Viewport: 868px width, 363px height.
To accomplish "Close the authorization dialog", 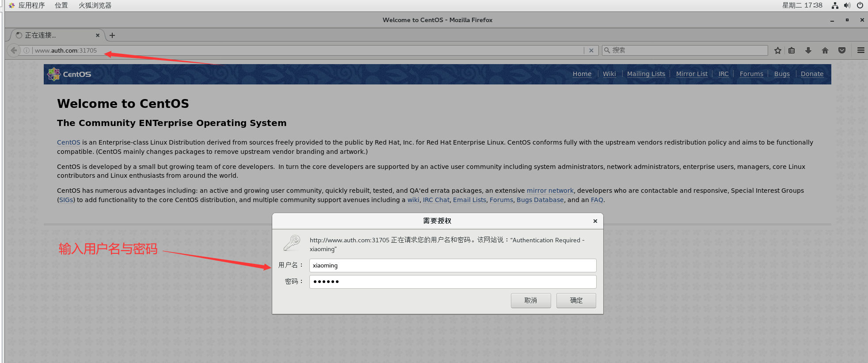I will 595,221.
